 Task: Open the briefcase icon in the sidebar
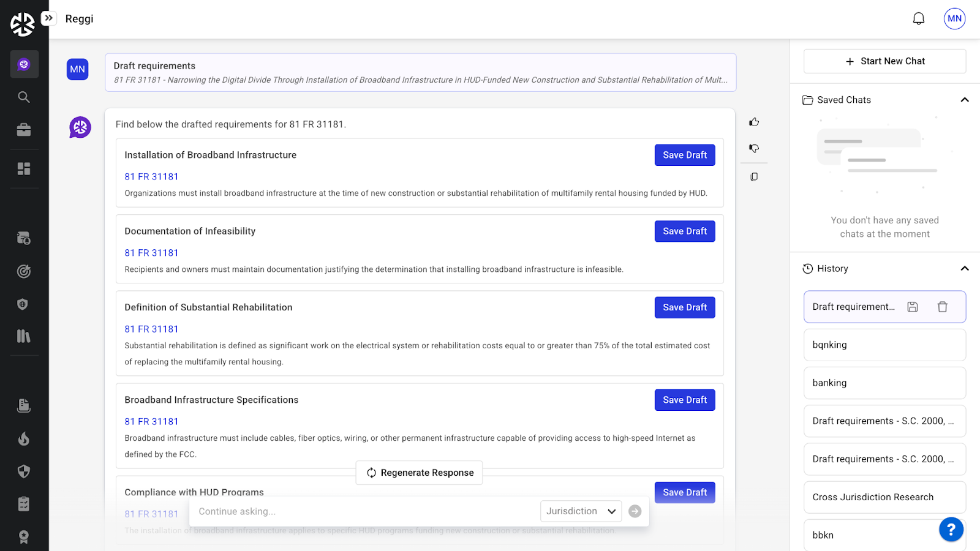(x=24, y=130)
